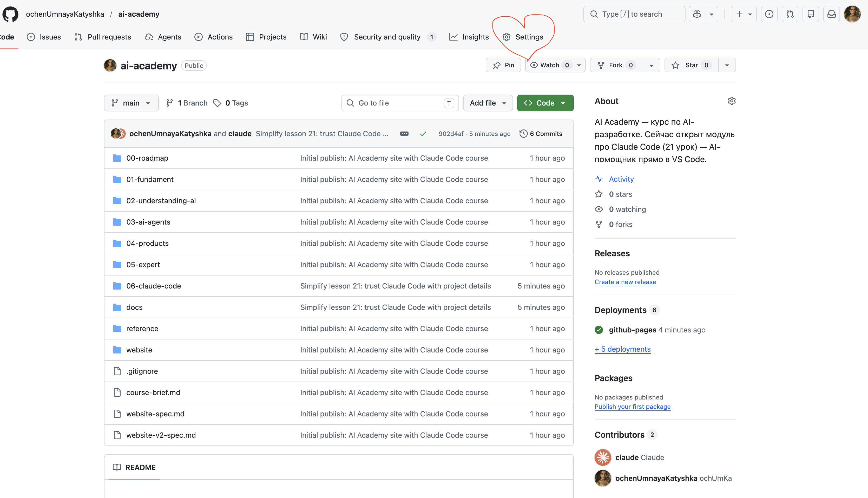Open the notifications inbox icon
This screenshot has width=868, height=498.
point(832,14)
